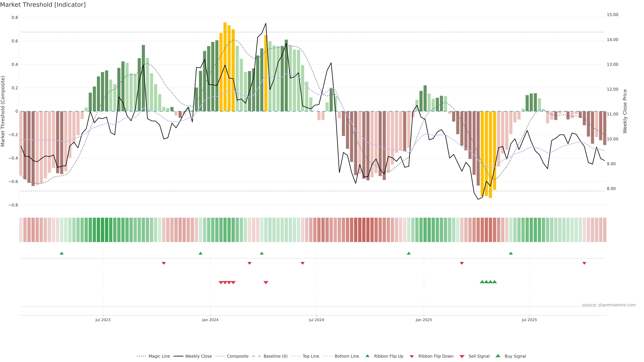
Task: Click the Ribbon Flip Down legend triangle icon
Action: [x=412, y=356]
